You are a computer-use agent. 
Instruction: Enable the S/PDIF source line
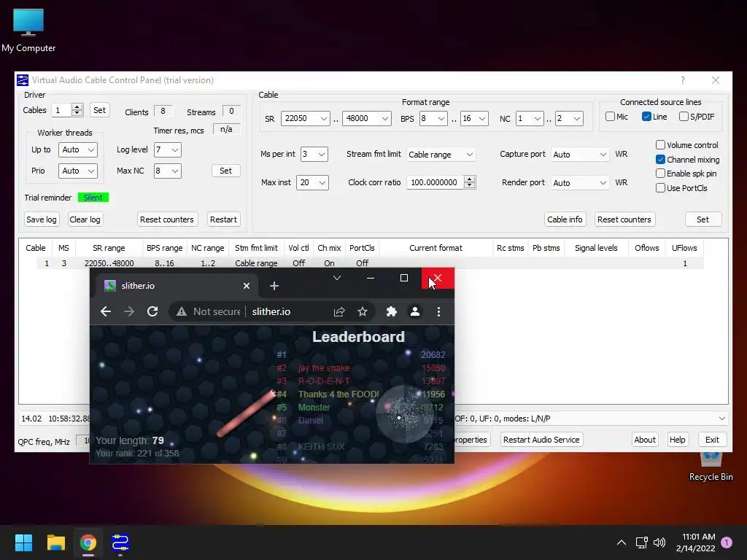coord(684,116)
